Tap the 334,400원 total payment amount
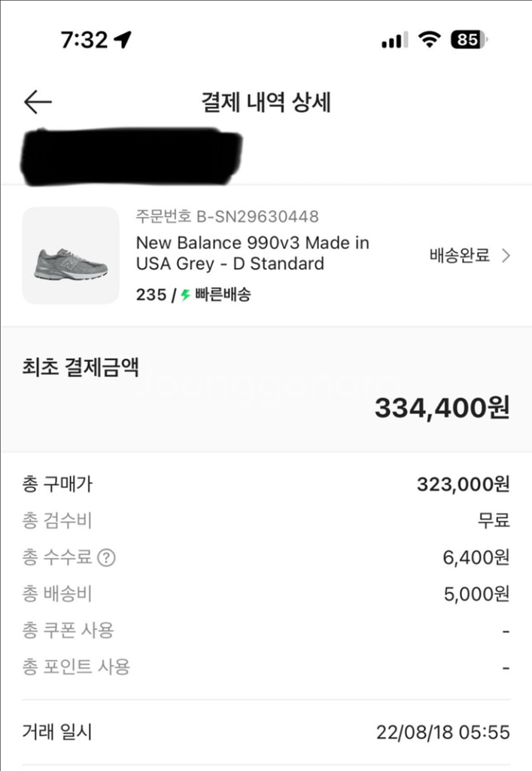This screenshot has width=532, height=771. click(x=442, y=407)
